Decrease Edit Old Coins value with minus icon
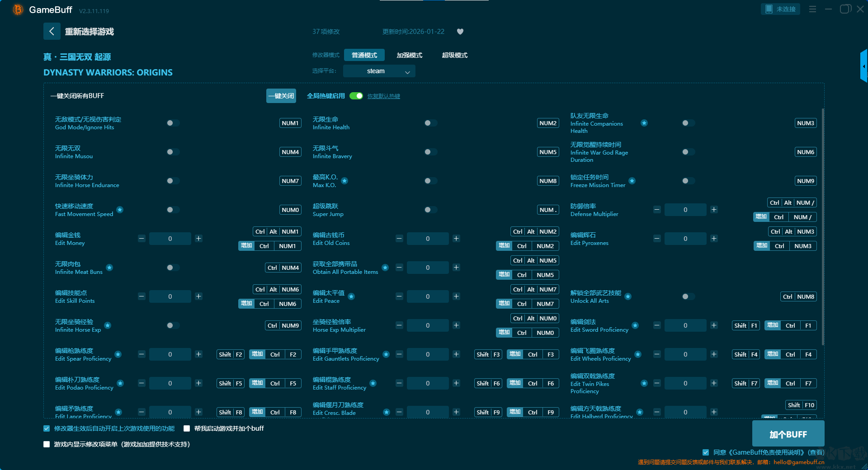 pos(399,239)
